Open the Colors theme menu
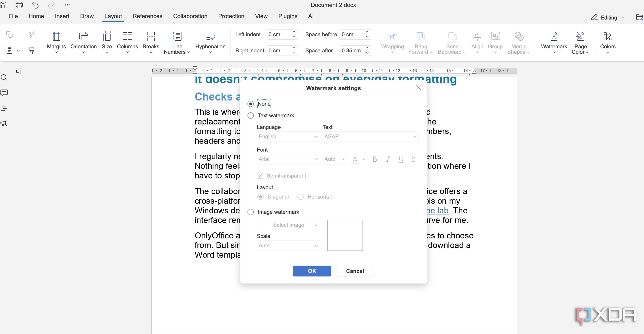 [x=608, y=42]
